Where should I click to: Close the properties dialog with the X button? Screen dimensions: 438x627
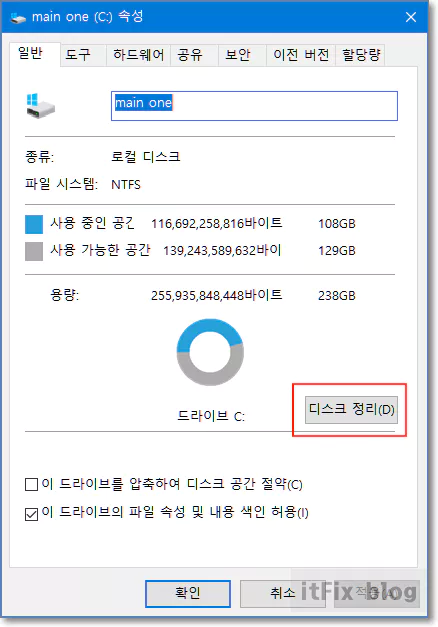coord(411,17)
